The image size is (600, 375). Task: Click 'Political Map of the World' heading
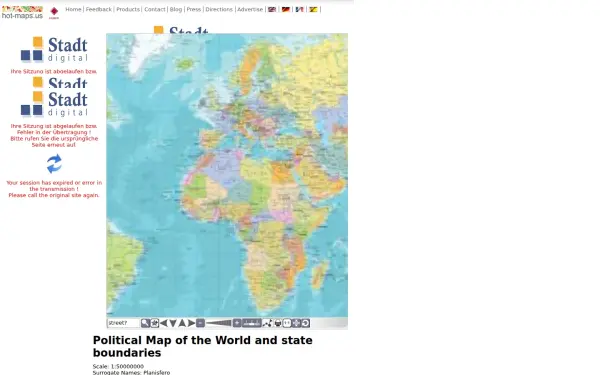(x=202, y=346)
